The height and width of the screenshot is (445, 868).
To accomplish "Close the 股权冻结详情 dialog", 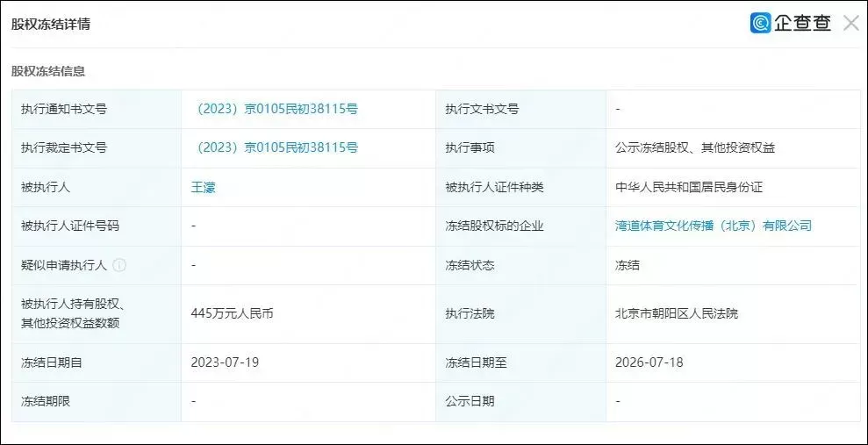I will pos(850,23).
